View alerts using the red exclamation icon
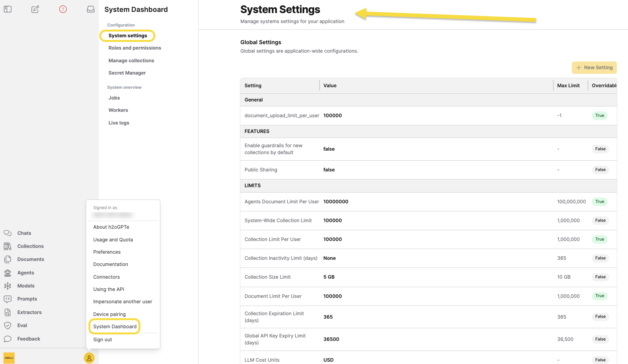The height and width of the screenshot is (364, 628). point(63,9)
